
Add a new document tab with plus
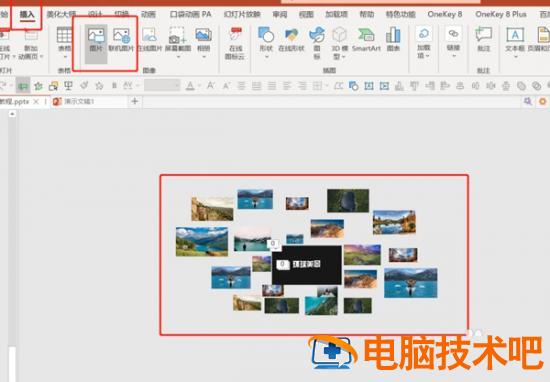[135, 101]
